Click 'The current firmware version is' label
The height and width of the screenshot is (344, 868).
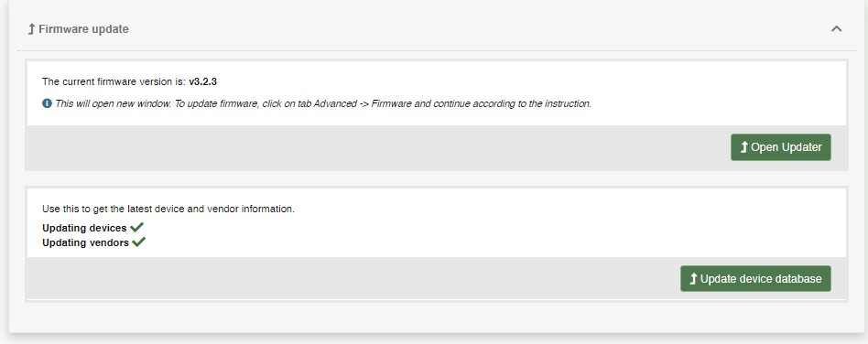click(114, 81)
